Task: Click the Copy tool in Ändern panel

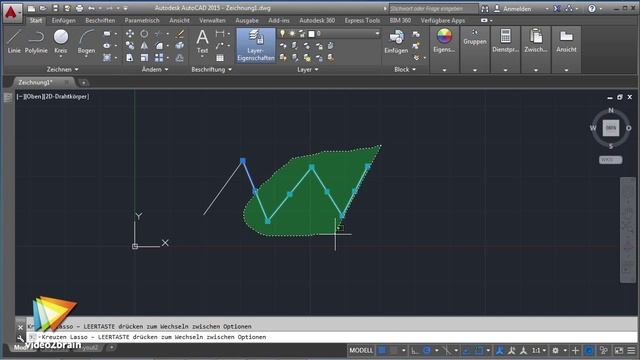Action: [130, 46]
